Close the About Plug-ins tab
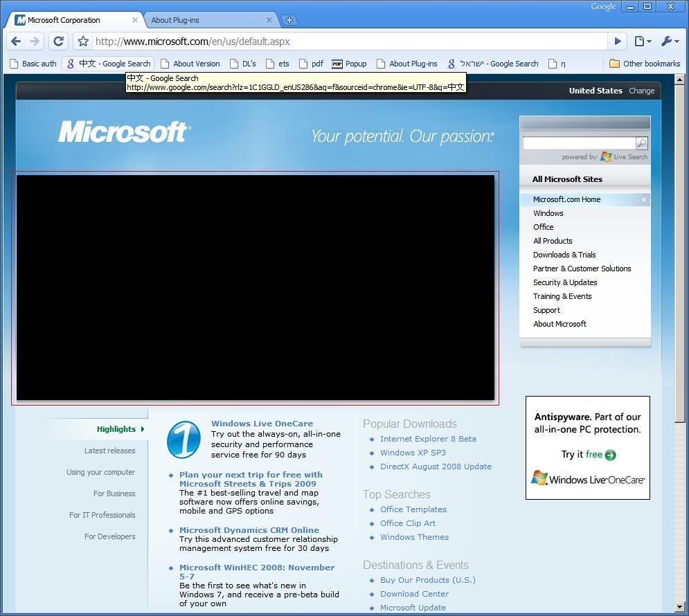689x616 pixels. point(269,20)
